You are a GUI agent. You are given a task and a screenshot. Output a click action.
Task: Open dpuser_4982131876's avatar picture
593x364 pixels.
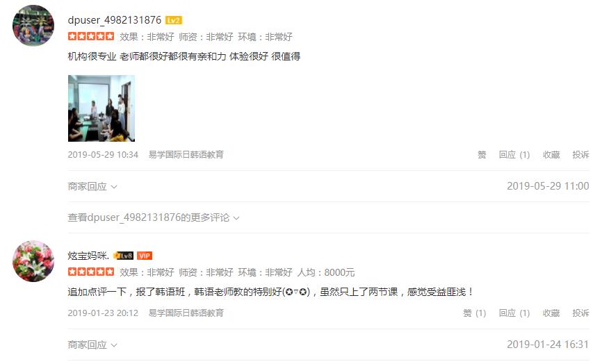33,25
